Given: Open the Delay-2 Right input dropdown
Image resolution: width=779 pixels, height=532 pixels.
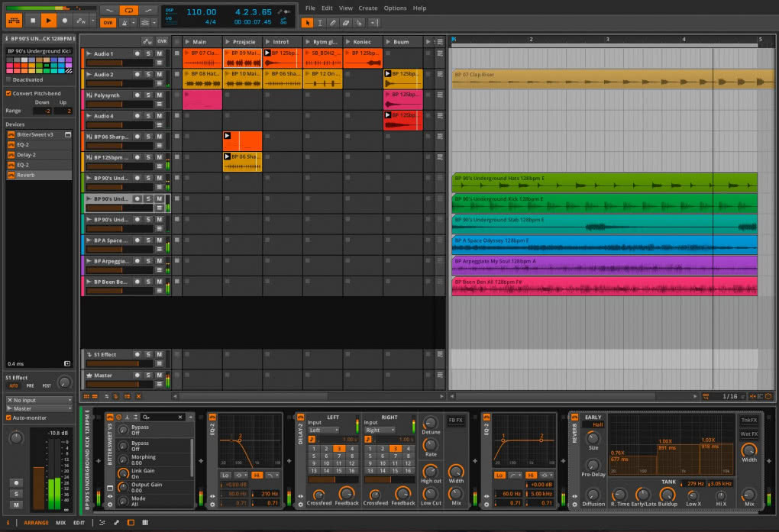Looking at the screenshot, I should pos(380,430).
